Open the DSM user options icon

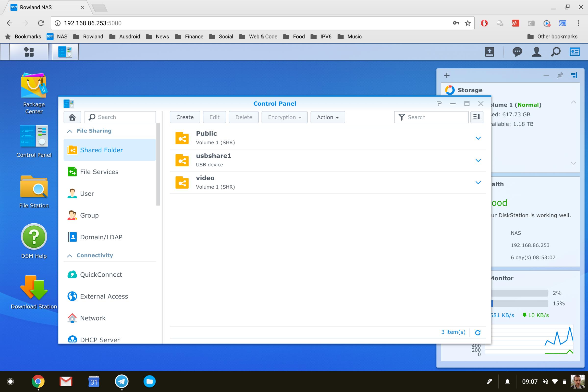[536, 52]
